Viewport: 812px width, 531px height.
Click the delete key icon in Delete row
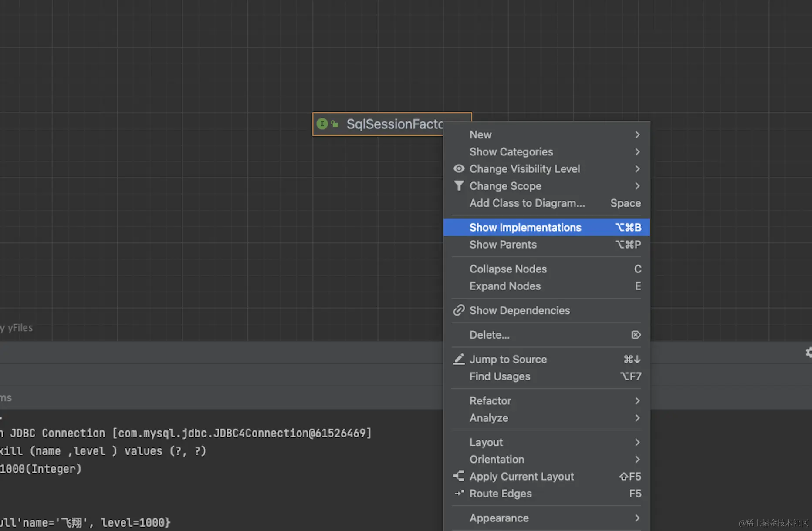[636, 335]
